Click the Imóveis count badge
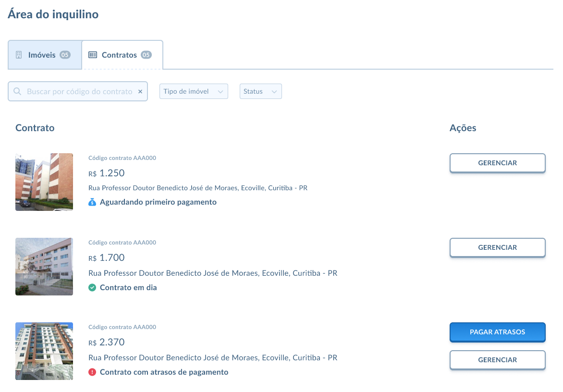The height and width of the screenshot is (392, 563). (65, 55)
